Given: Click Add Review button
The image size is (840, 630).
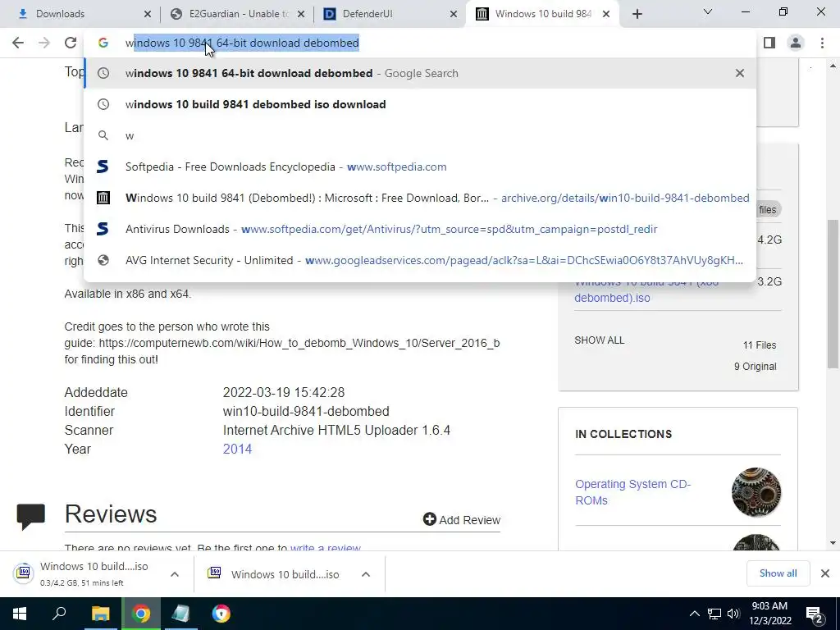Looking at the screenshot, I should tap(461, 519).
